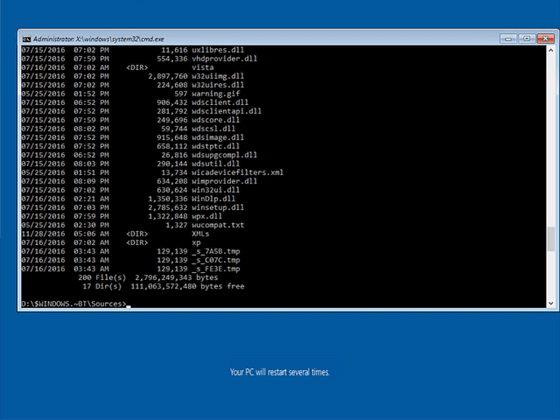Click the '200 File(s)' summary text

(x=102, y=278)
